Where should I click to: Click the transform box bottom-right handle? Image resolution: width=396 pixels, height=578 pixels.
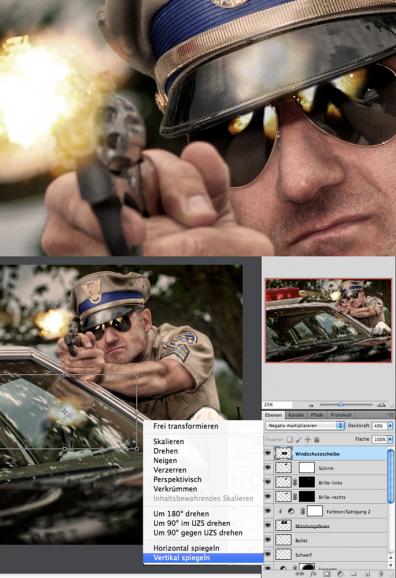pos(137,449)
